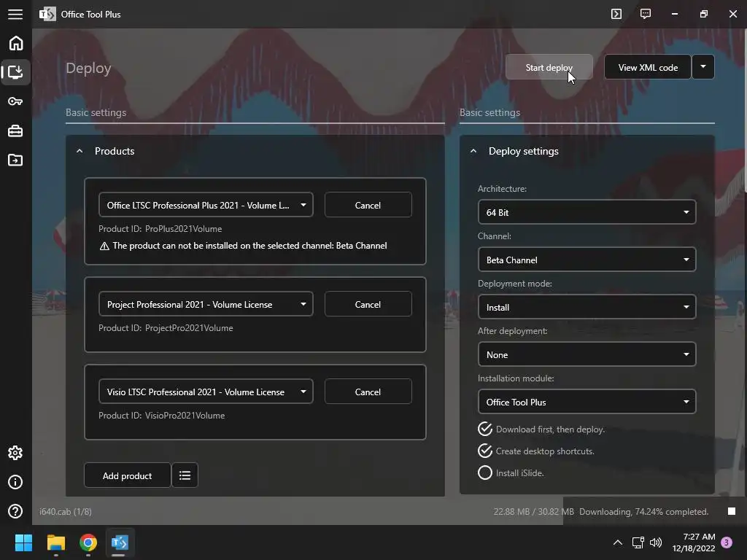This screenshot has width=747, height=560.
Task: Open command box icon in title bar
Action: click(x=616, y=14)
